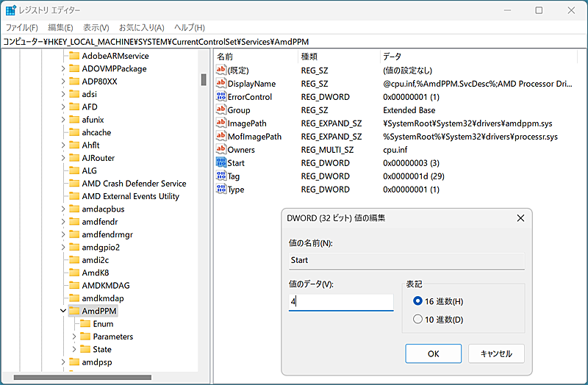588x385 pixels.
Task: Click the AFD folder icon
Action: pyautogui.click(x=74, y=107)
